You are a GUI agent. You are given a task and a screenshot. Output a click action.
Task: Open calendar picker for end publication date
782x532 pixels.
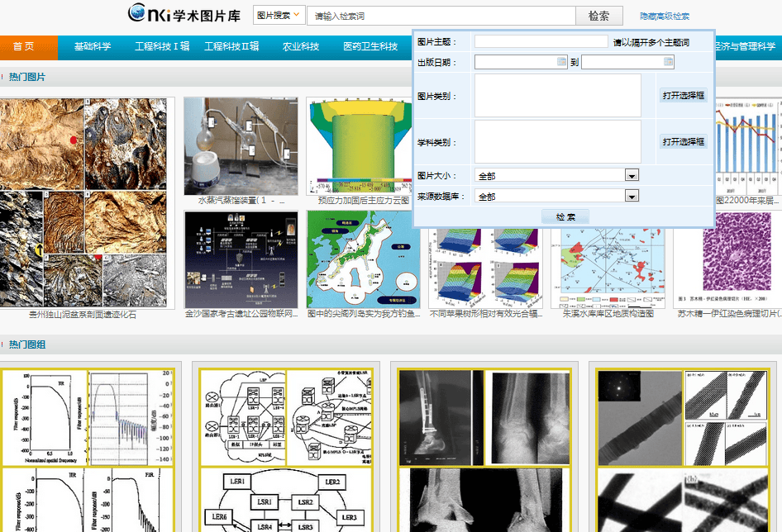coord(669,62)
